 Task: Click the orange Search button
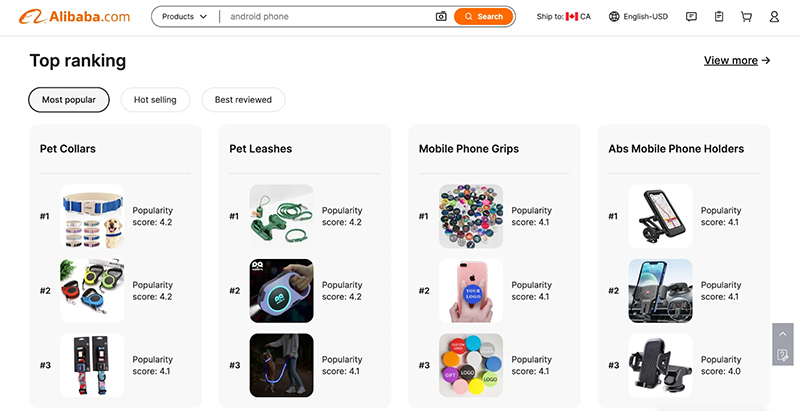pyautogui.click(x=483, y=16)
